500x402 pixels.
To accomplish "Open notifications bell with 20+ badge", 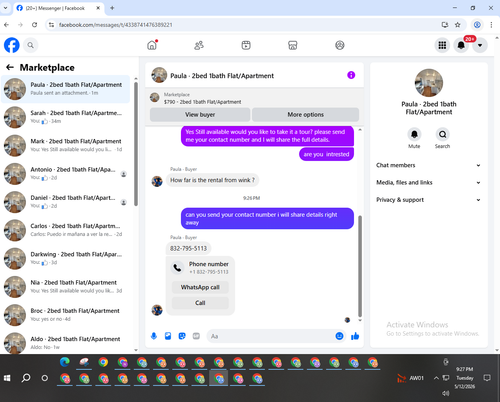I will point(461,45).
